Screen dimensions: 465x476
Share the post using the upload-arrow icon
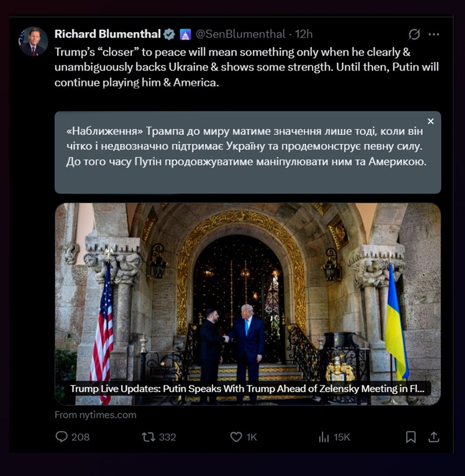pyautogui.click(x=433, y=436)
